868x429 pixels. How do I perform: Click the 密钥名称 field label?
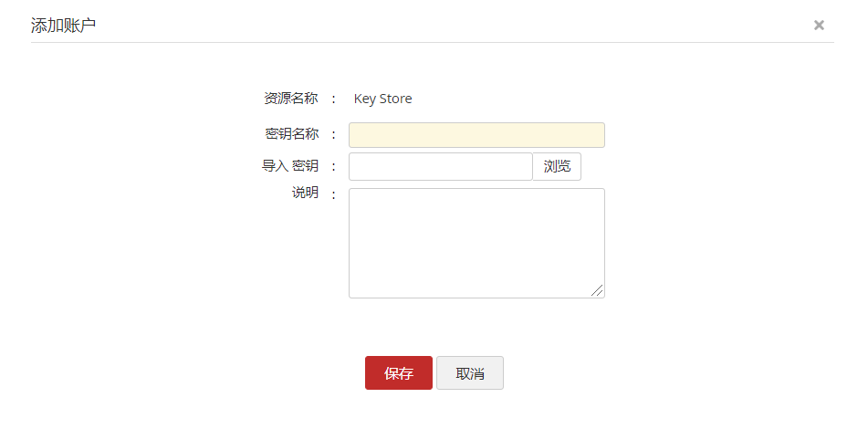[291, 134]
